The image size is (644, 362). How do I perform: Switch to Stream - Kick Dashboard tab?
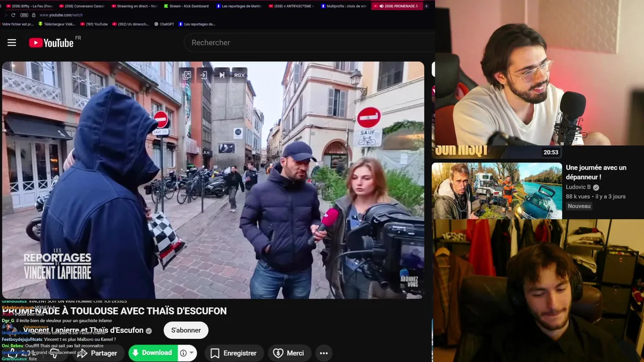186,6
